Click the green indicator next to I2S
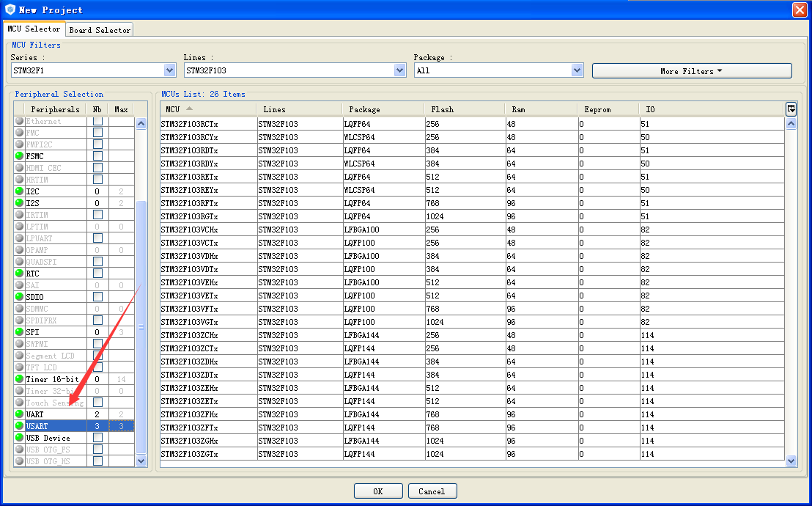Viewport: 812px width, 506px height. click(19, 202)
